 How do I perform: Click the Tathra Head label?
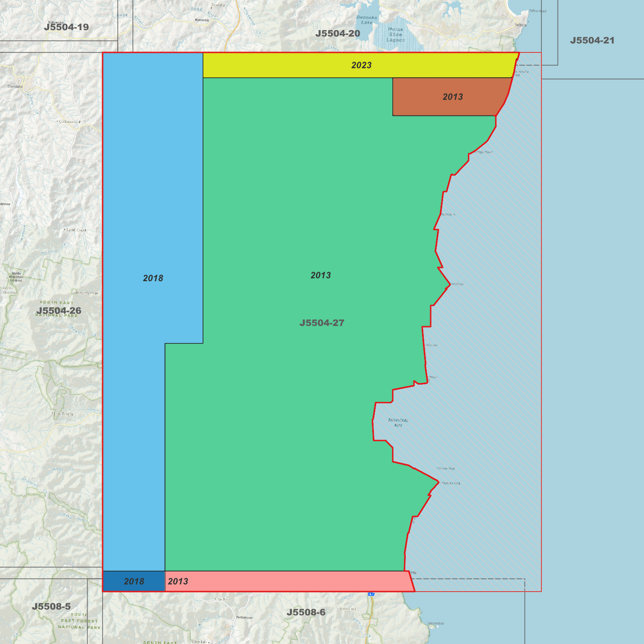(x=537, y=11)
